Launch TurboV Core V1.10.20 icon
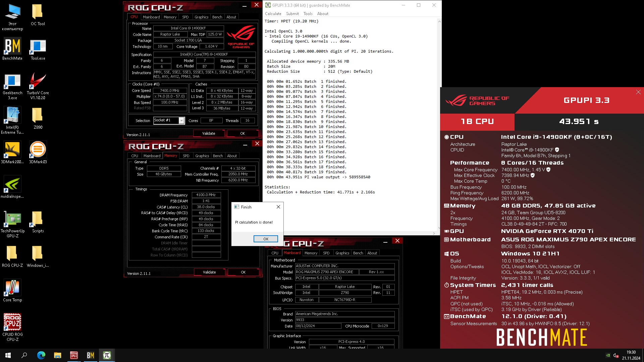The image size is (644, 362). pos(38,86)
